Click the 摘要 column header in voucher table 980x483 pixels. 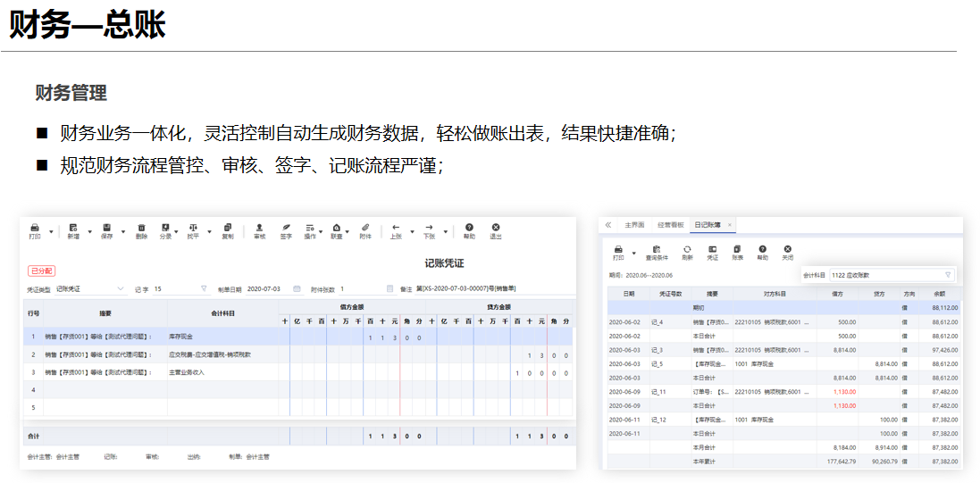tap(105, 313)
